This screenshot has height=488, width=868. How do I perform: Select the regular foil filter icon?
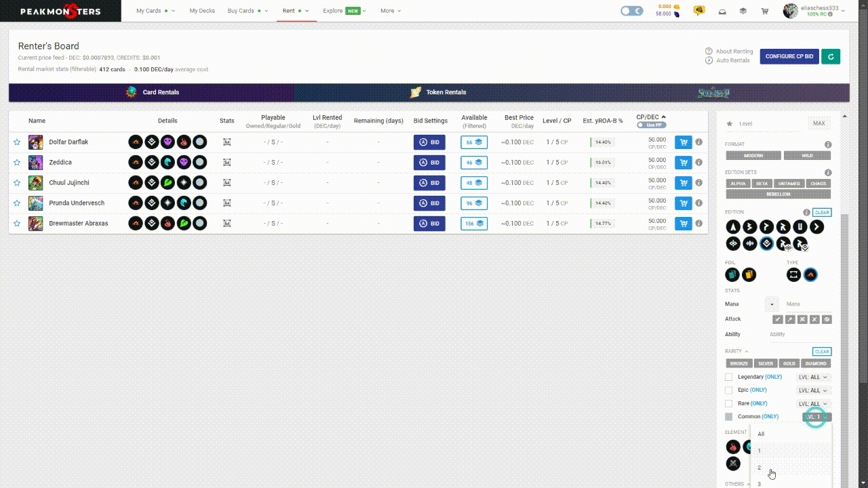click(x=732, y=274)
